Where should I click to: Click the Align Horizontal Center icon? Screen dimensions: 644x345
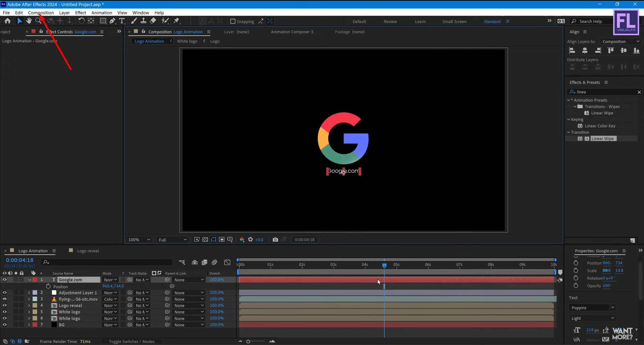click(x=585, y=50)
